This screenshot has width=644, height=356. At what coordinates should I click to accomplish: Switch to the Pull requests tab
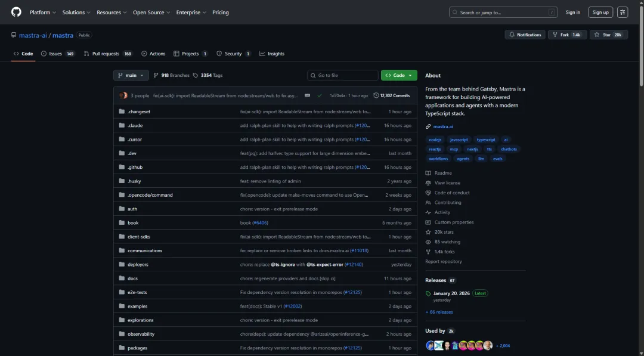click(x=108, y=54)
